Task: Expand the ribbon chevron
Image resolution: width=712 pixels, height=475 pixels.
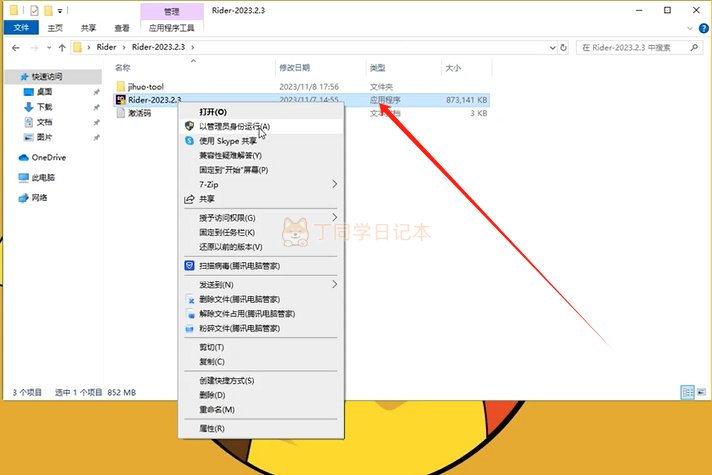Action: [690, 28]
